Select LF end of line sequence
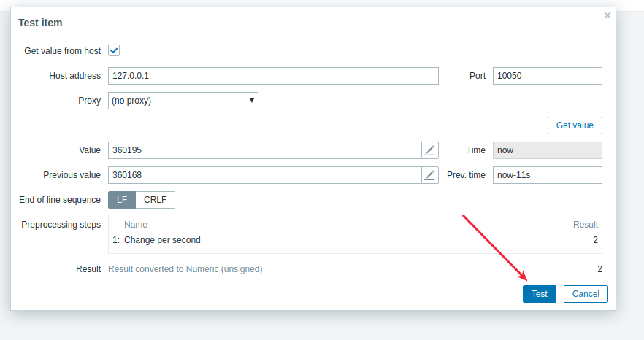644x340 pixels. click(122, 200)
